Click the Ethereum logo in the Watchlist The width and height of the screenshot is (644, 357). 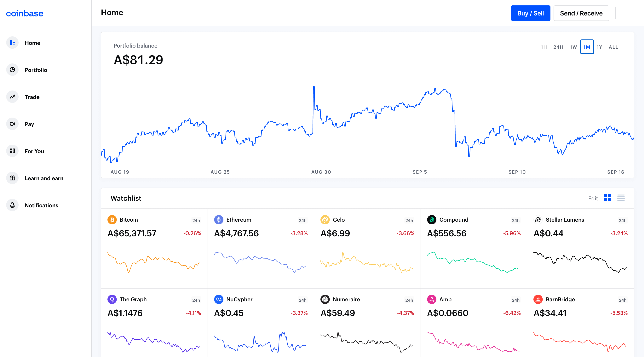click(219, 219)
